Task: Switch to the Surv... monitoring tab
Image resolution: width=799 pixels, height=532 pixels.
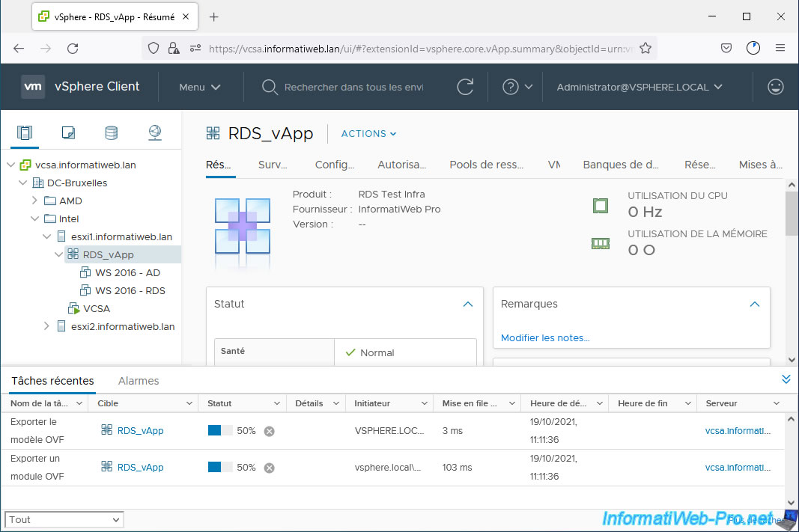Action: click(x=273, y=165)
